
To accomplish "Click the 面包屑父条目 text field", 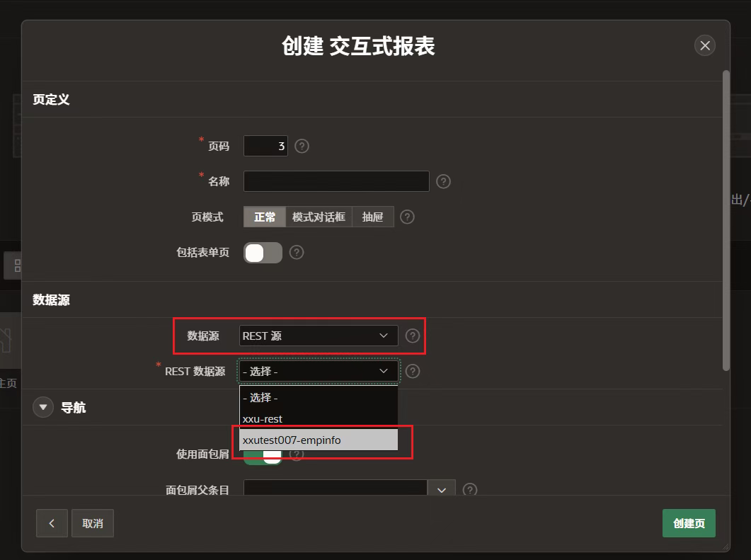I will [336, 488].
